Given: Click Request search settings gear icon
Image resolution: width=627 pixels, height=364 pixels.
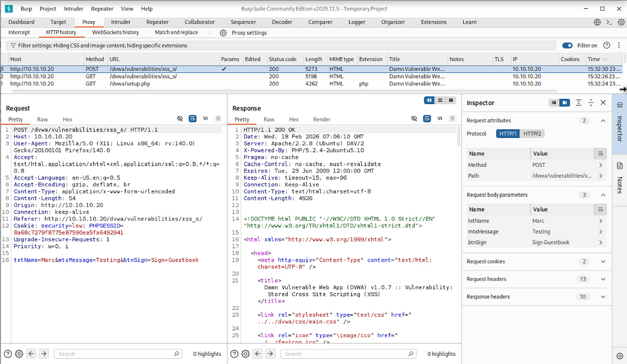Looking at the screenshot, I should point(19,354).
